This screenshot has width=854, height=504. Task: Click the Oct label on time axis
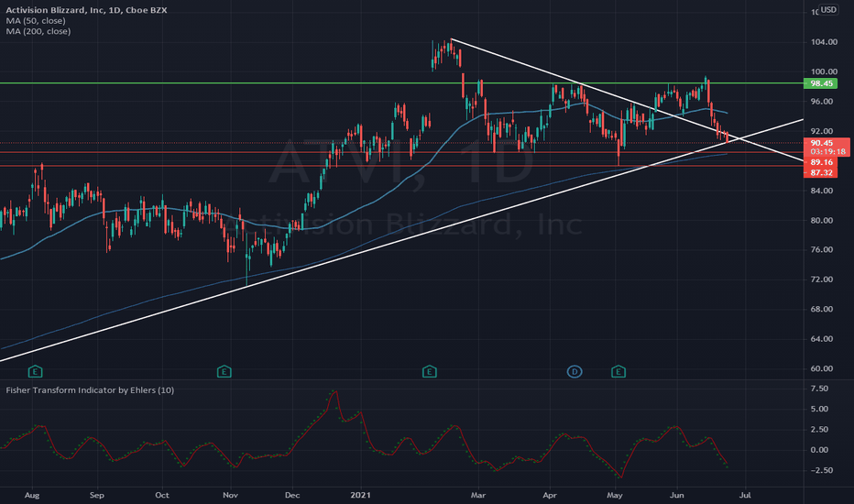tap(162, 495)
